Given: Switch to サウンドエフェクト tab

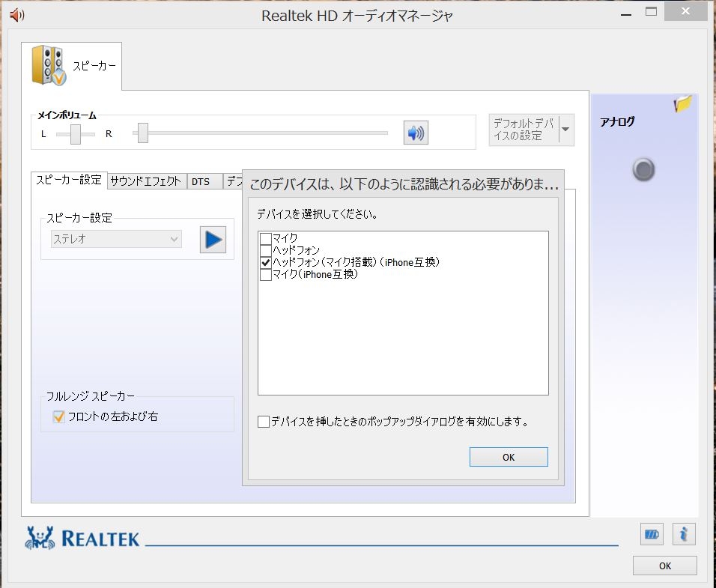Looking at the screenshot, I should pyautogui.click(x=147, y=181).
